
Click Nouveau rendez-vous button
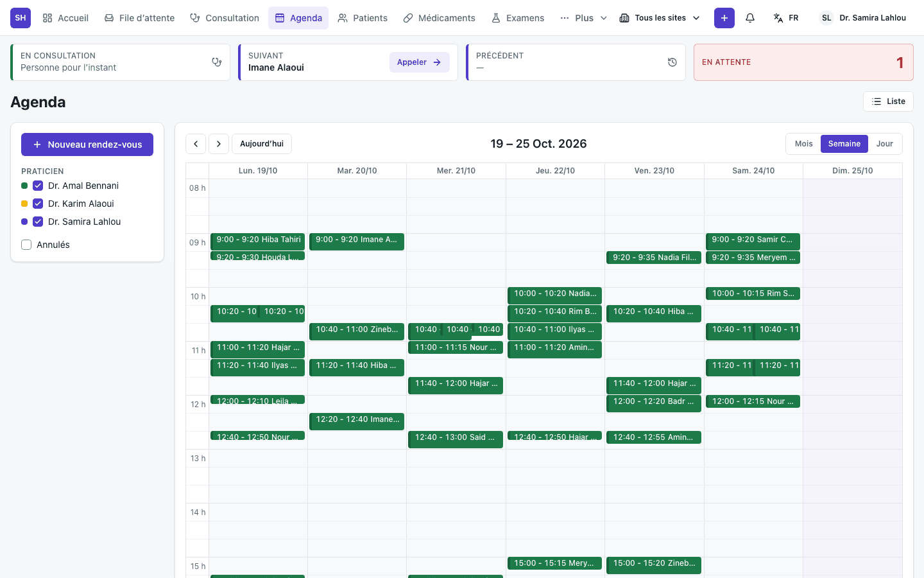click(87, 144)
